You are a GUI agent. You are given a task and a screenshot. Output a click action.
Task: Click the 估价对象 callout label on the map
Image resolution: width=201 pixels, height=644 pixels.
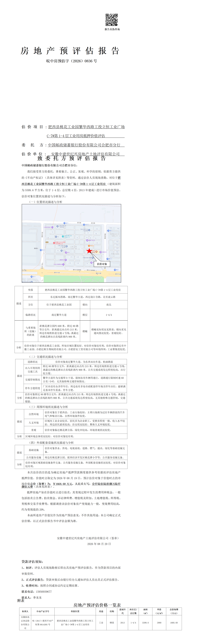coord(102,264)
